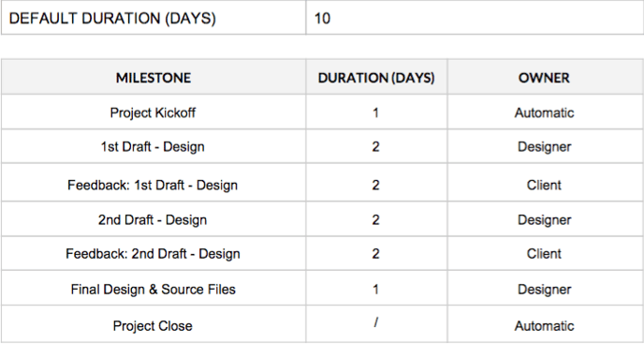Select the OWNER column header
Screen dimensions: 644x344
click(544, 78)
